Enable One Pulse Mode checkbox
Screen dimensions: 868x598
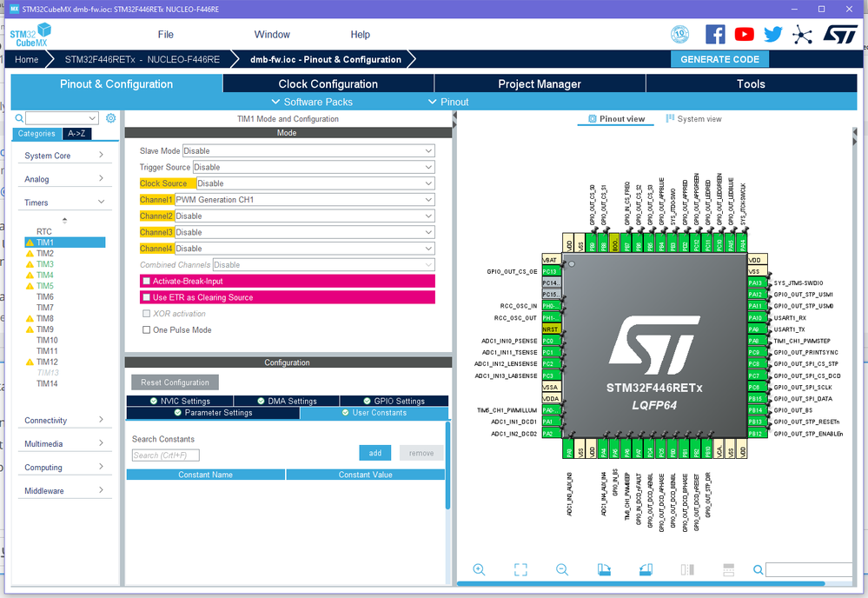pos(146,330)
